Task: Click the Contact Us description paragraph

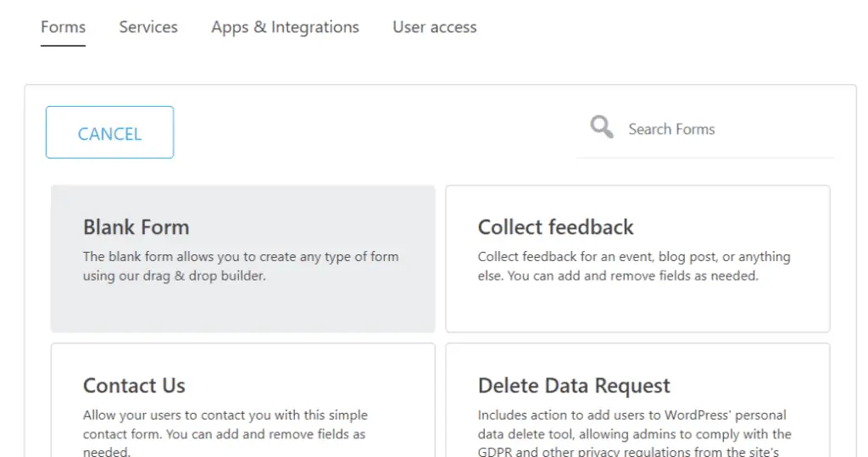Action: (225, 433)
